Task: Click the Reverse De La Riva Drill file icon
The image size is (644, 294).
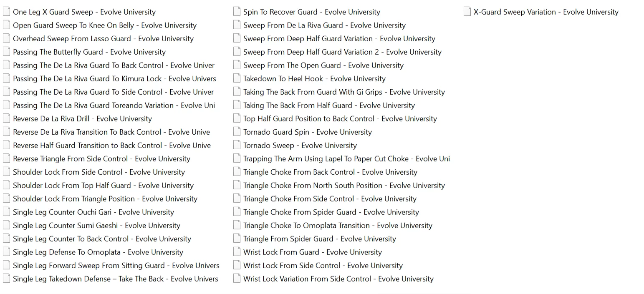Action: coord(6,118)
